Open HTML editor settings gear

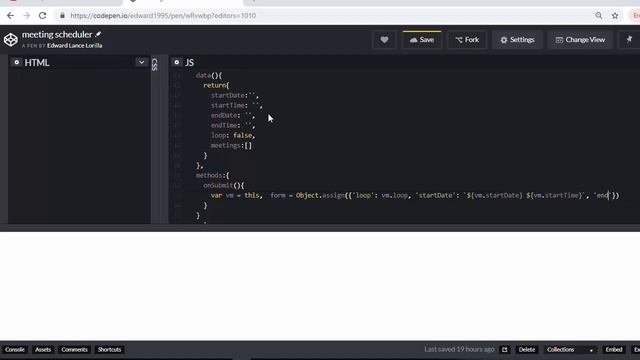[x=16, y=62]
